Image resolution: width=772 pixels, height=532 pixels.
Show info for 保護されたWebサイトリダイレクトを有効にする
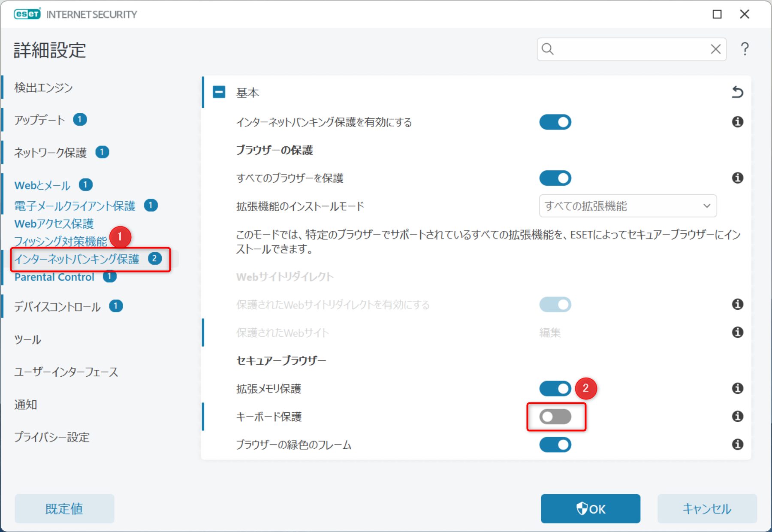[x=737, y=304]
